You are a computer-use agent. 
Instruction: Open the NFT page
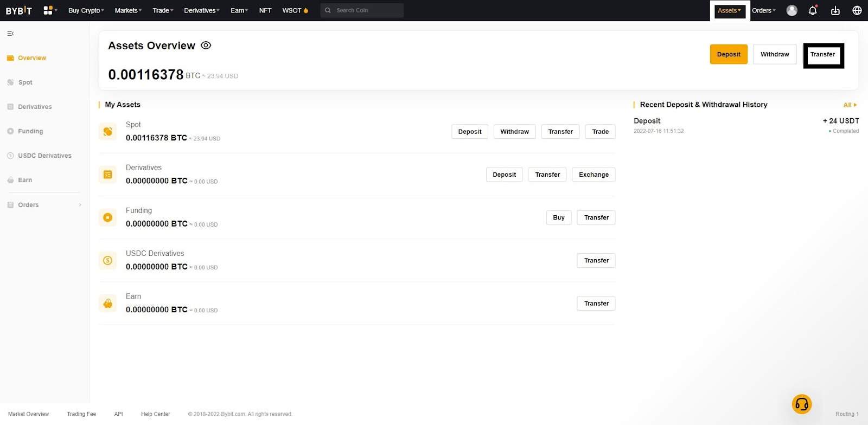coord(265,10)
